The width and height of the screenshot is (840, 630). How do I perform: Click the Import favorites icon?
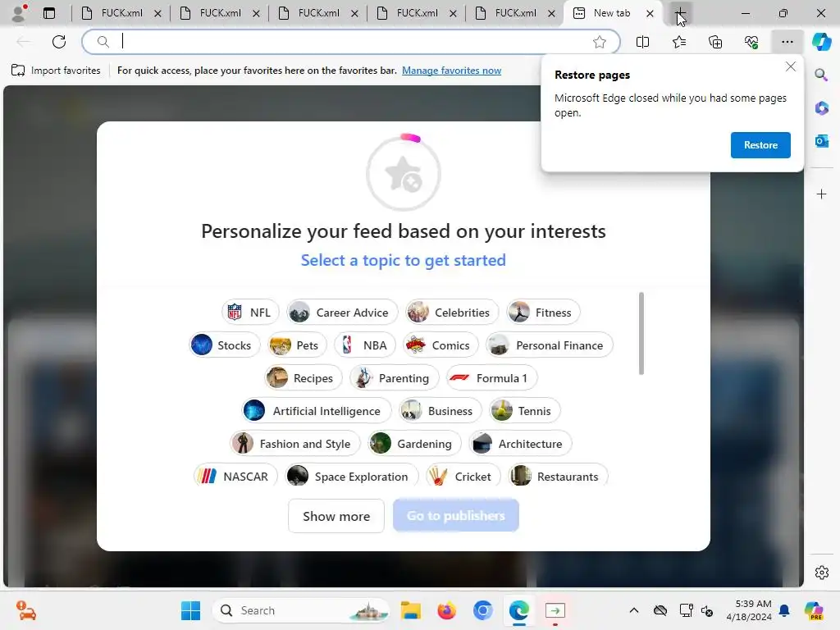coord(18,71)
